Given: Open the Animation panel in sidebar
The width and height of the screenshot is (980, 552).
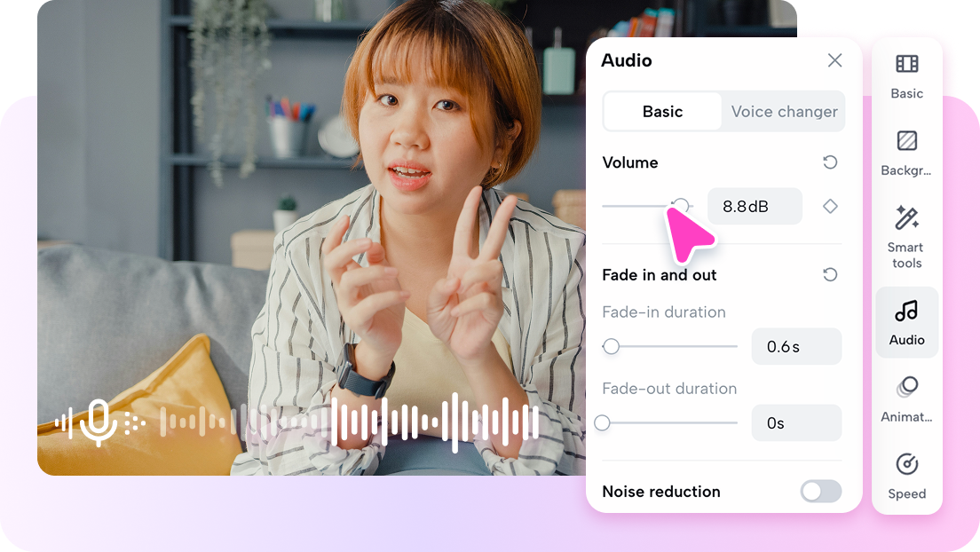Looking at the screenshot, I should point(907,400).
